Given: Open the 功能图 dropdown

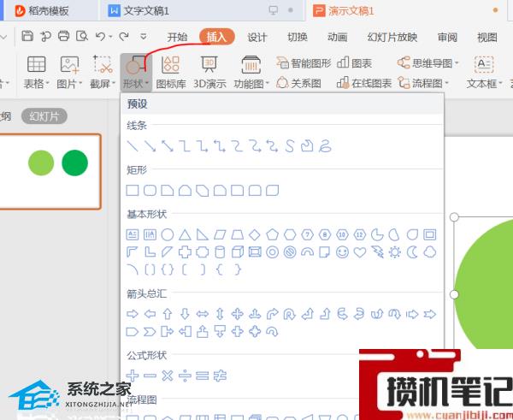Looking at the screenshot, I should pyautogui.click(x=251, y=72).
